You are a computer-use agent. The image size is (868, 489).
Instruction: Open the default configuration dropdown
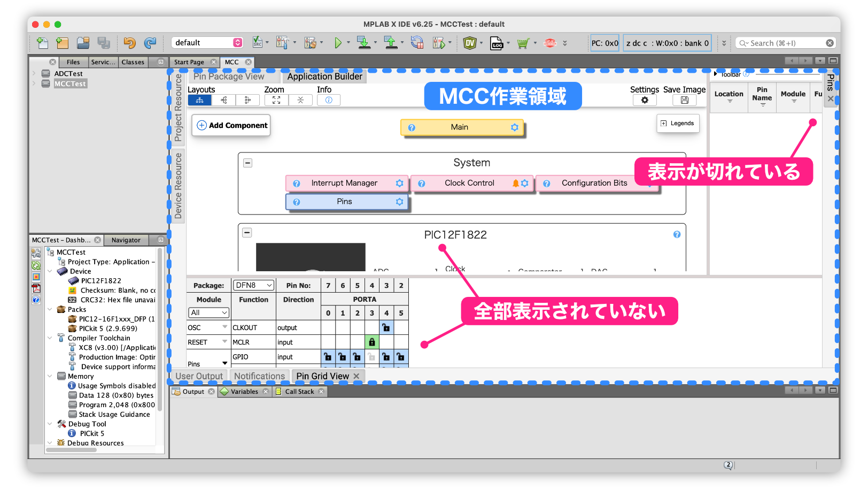pyautogui.click(x=207, y=43)
